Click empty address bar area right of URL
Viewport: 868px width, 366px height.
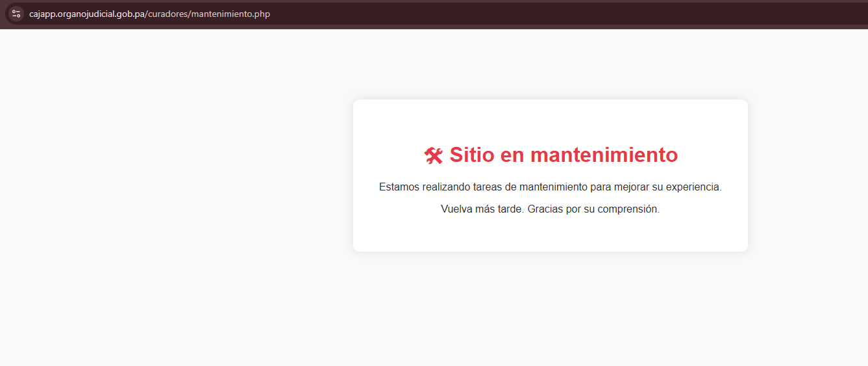(x=519, y=14)
